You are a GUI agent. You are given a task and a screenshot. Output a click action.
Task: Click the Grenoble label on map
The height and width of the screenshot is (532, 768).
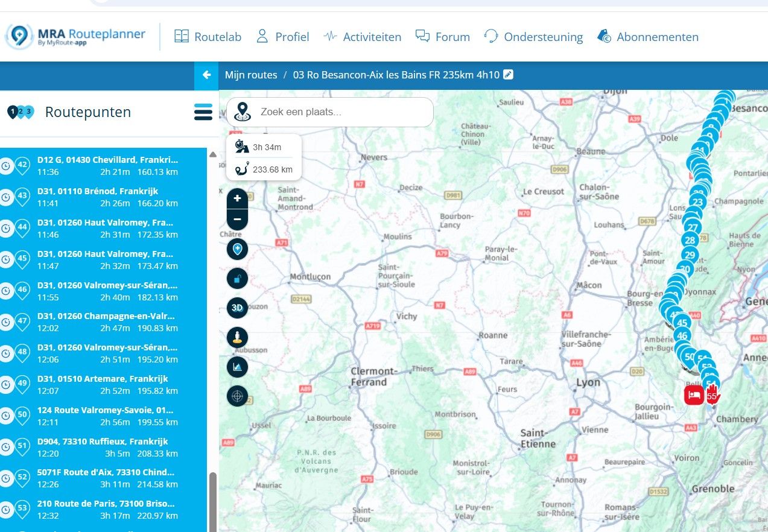tap(713, 489)
